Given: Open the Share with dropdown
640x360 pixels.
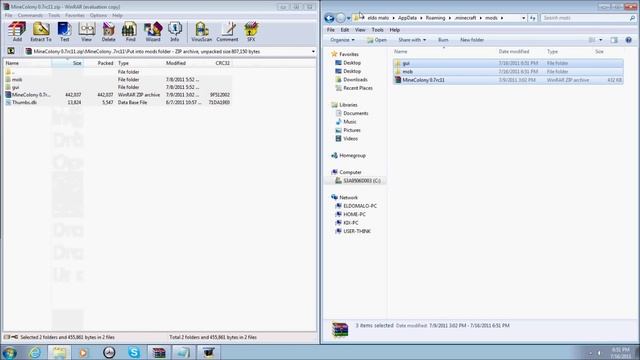Looking at the screenshot, I should pos(412,40).
